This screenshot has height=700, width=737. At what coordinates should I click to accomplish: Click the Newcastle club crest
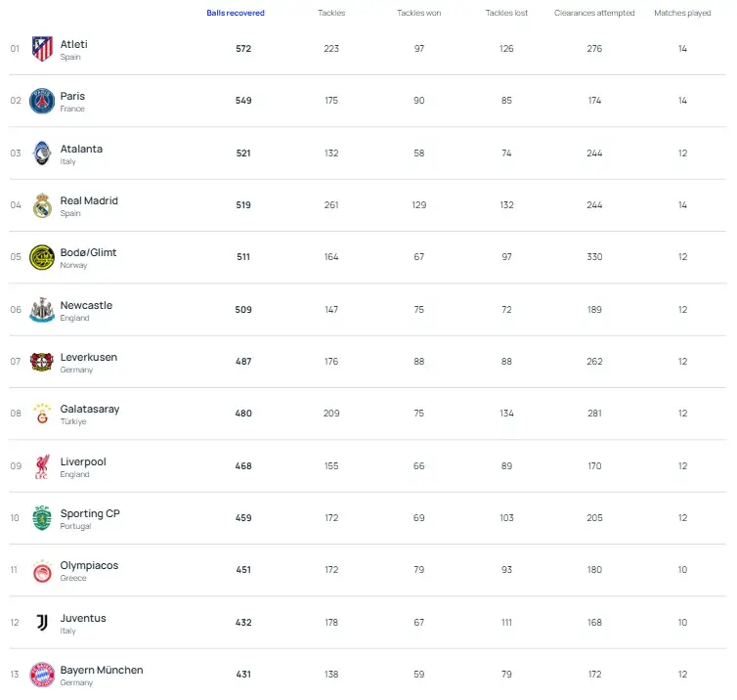point(42,310)
